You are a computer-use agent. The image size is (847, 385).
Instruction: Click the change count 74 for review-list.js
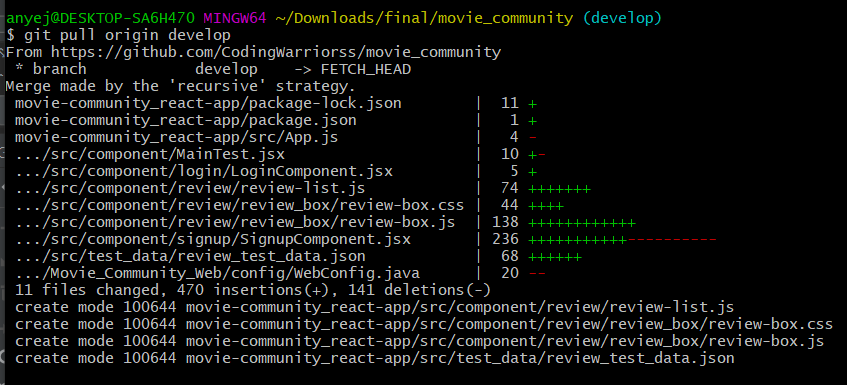(509, 188)
